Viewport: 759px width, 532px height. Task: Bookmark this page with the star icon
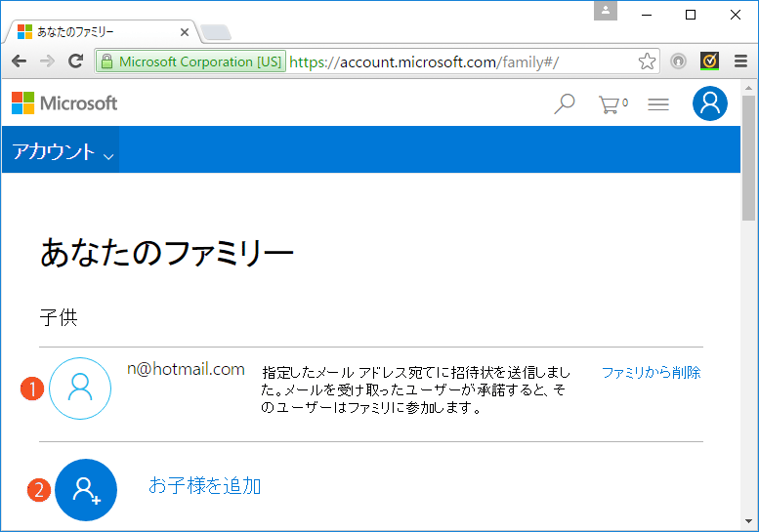tap(647, 61)
